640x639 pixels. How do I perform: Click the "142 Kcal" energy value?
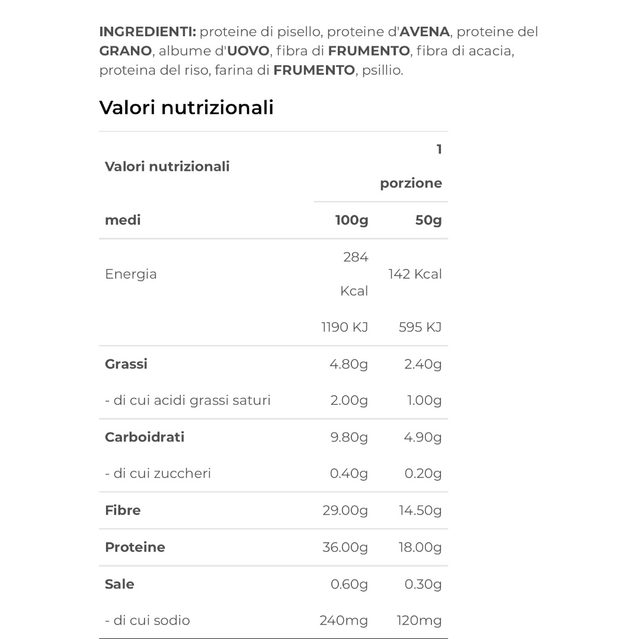pyautogui.click(x=414, y=274)
